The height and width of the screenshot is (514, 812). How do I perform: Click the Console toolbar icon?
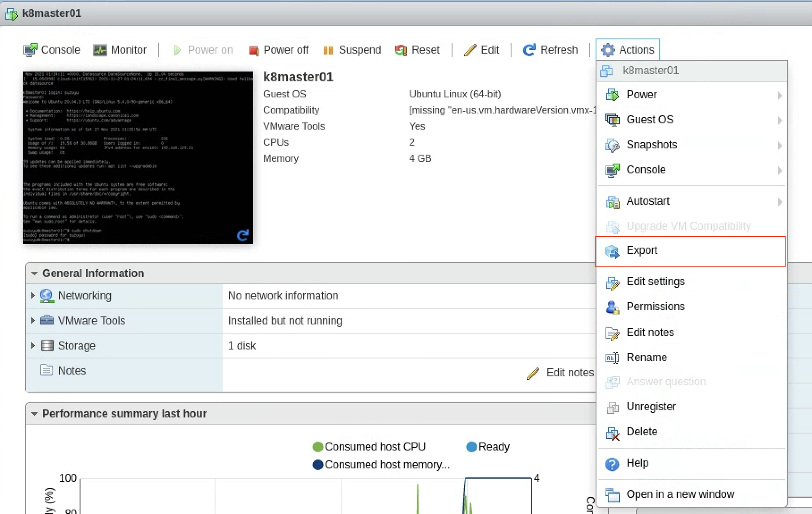click(x=30, y=50)
